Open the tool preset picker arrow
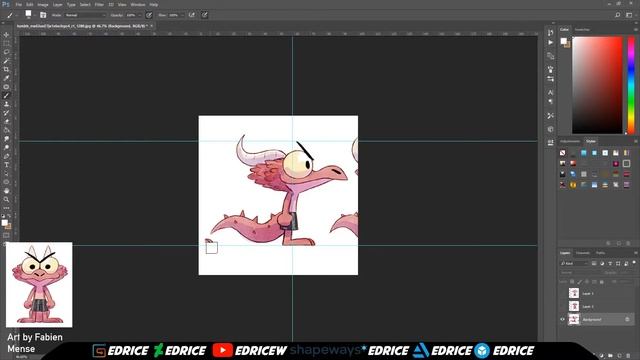Viewport: 640px width, 360px height. 17,15
